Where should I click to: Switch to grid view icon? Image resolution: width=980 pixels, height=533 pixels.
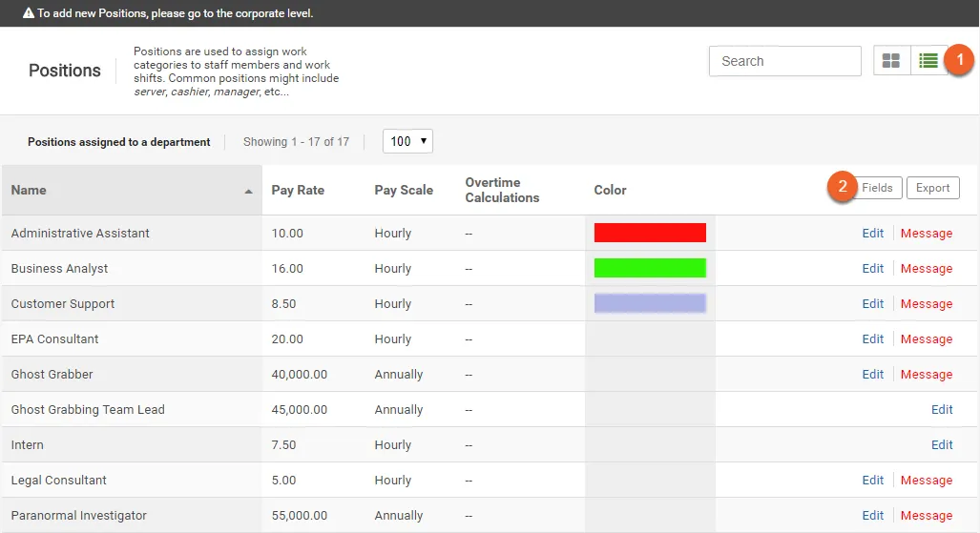point(891,61)
